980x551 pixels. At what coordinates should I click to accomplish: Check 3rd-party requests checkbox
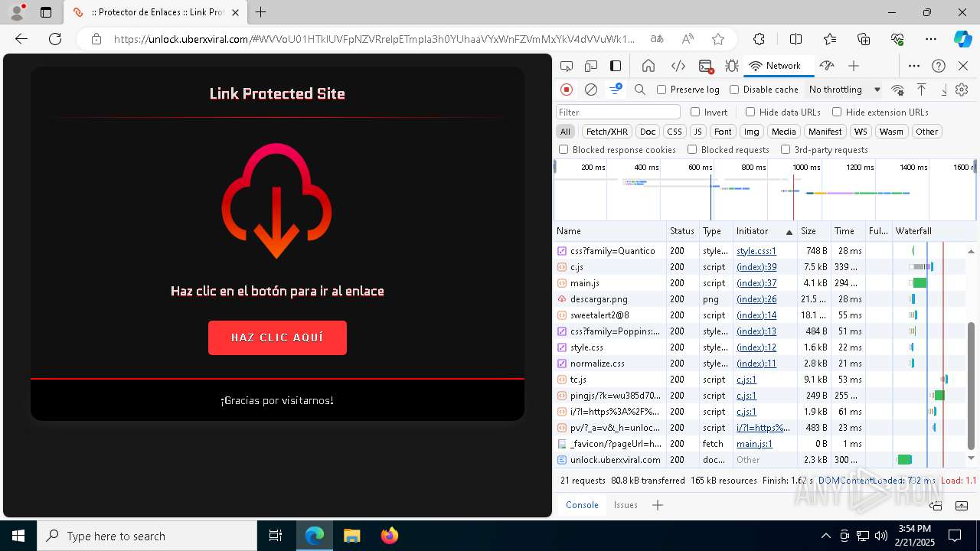tap(786, 150)
